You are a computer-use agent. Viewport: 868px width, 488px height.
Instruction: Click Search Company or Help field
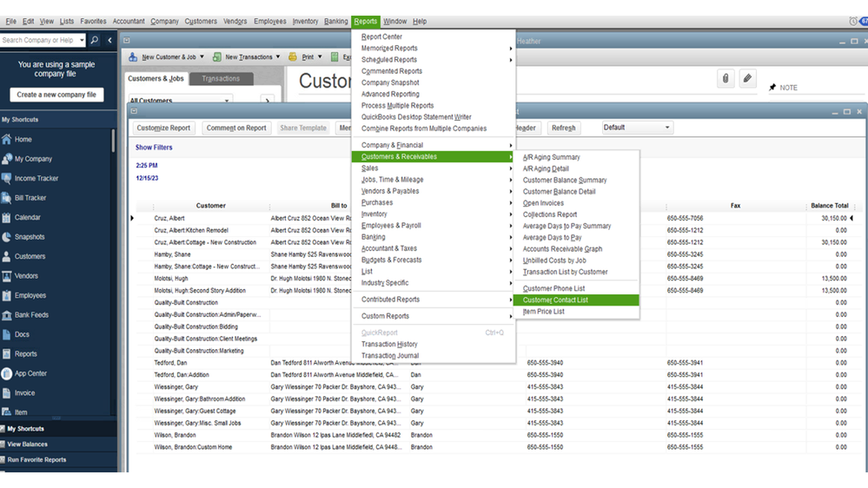click(39, 40)
